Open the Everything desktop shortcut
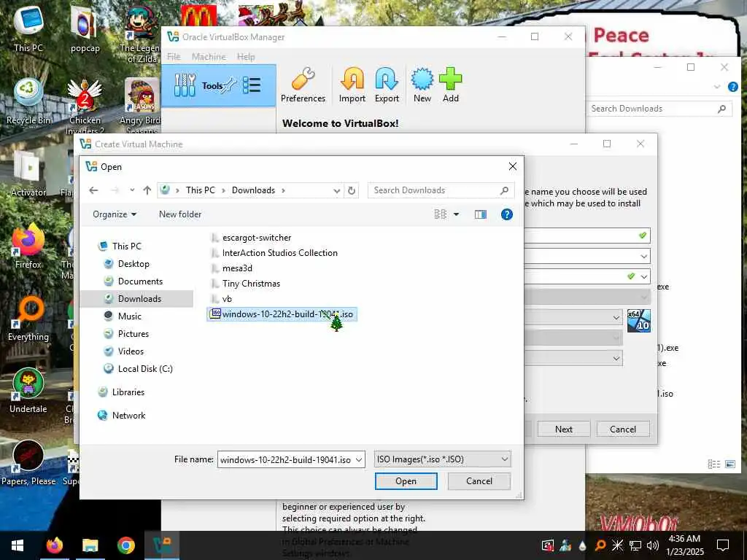The width and height of the screenshot is (747, 560). [28, 318]
